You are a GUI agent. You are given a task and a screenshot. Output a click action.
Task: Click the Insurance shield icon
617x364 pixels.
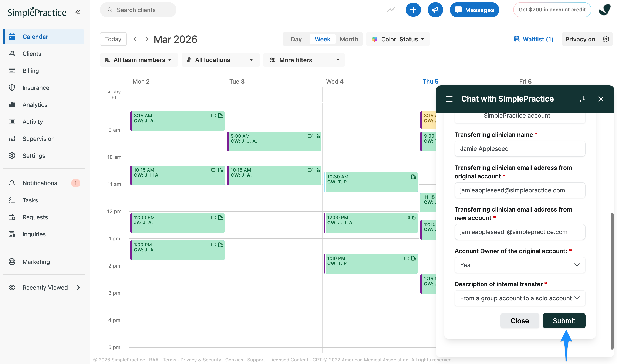(12, 87)
